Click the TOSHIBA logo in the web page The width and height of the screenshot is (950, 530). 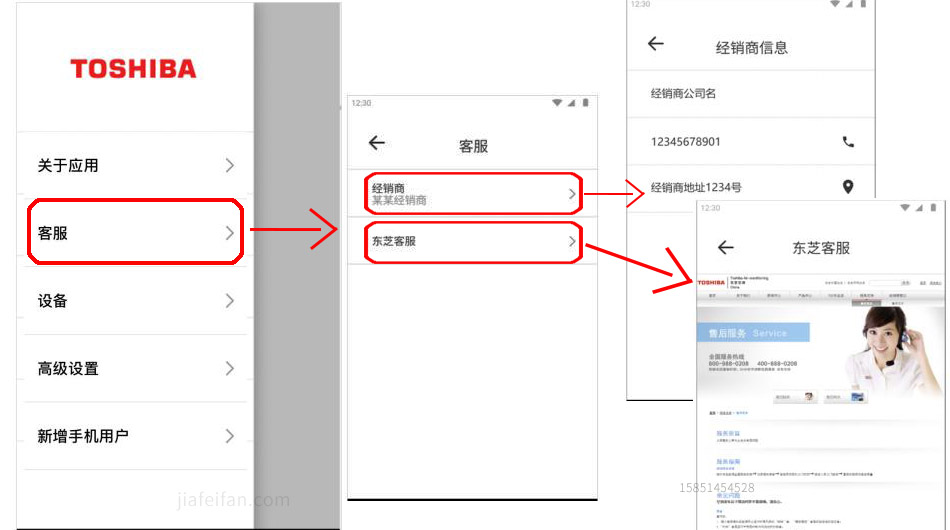coord(711,282)
